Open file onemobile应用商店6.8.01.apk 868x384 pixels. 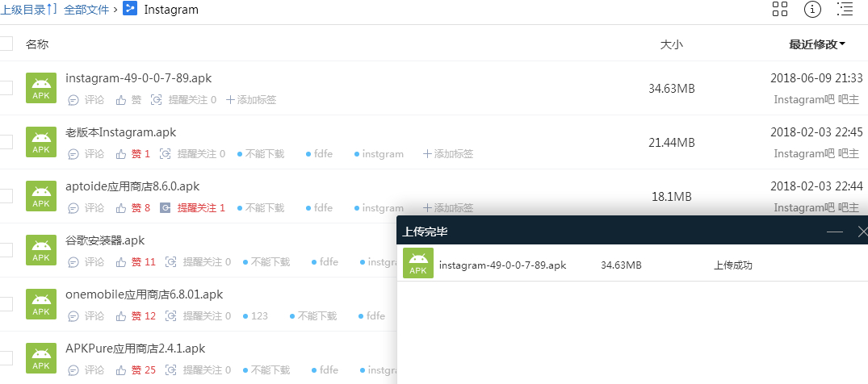point(145,294)
